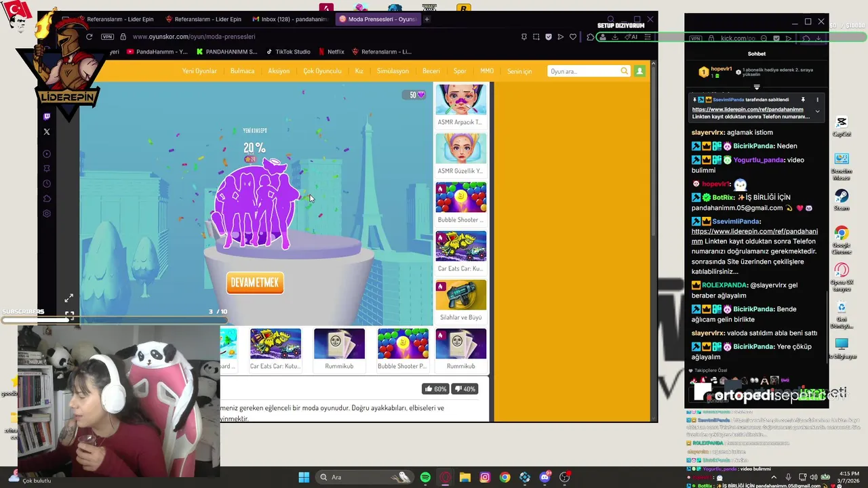The image size is (868, 488).
Task: Open the extensions puzzle icon
Action: tap(591, 37)
